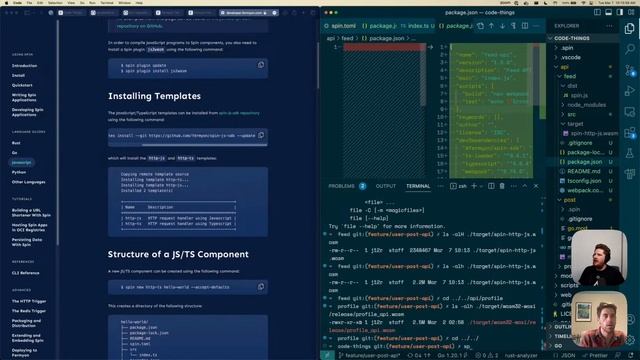The width and height of the screenshot is (640, 360).
Task: Create a new terminal with plus icon
Action: click(474, 186)
